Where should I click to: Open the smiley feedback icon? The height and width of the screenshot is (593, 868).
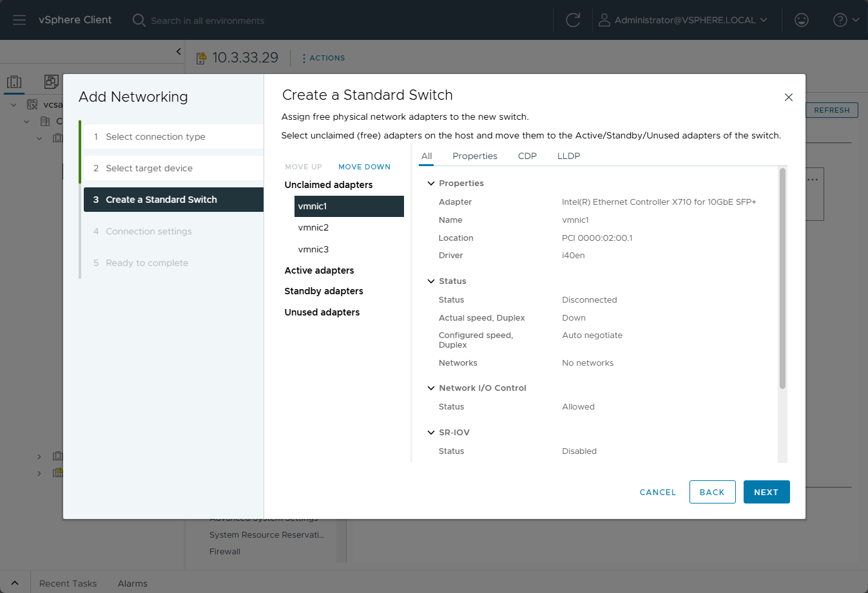(x=802, y=20)
